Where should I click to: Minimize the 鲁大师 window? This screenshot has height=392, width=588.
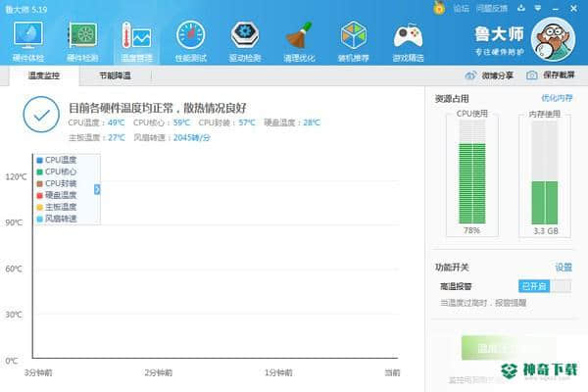tap(556, 8)
